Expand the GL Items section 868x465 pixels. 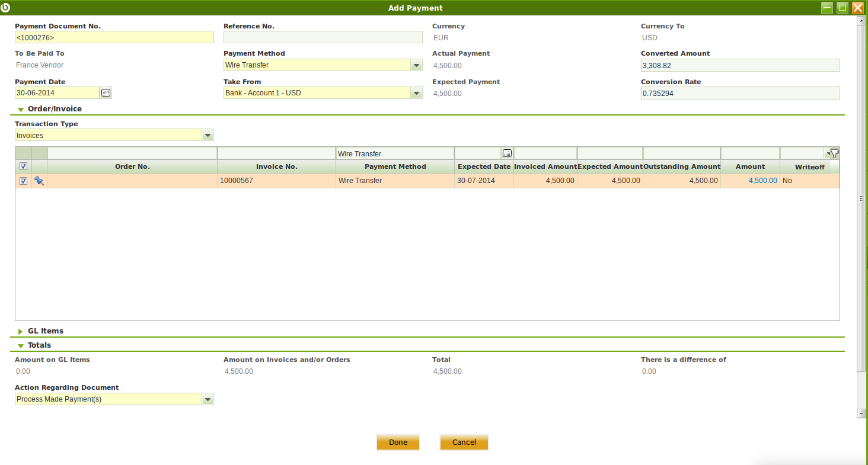tap(21, 331)
